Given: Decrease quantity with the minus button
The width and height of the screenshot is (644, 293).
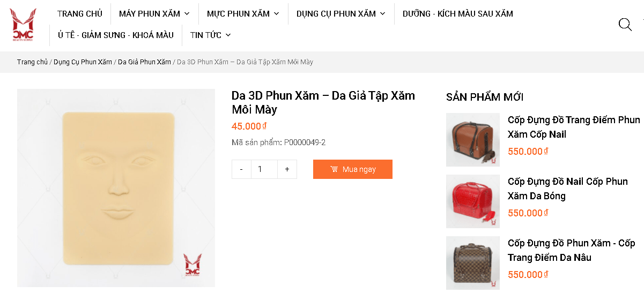Looking at the screenshot, I should (x=241, y=169).
